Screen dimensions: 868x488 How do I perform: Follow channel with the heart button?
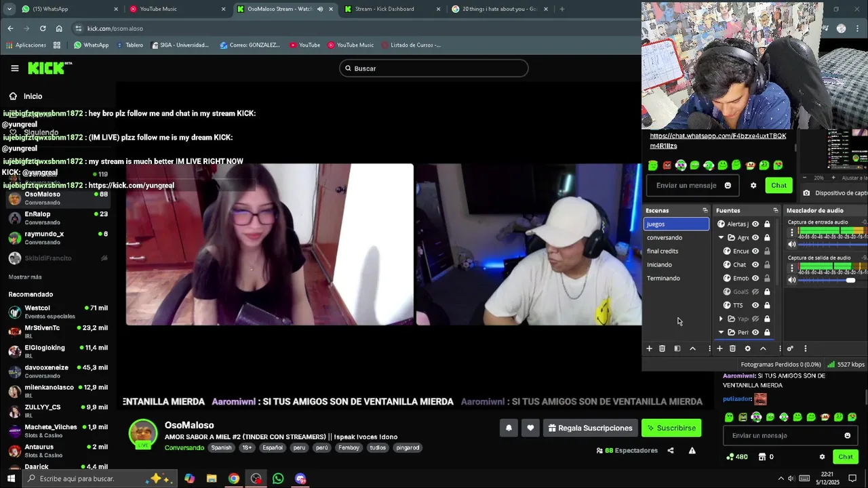[530, 428]
